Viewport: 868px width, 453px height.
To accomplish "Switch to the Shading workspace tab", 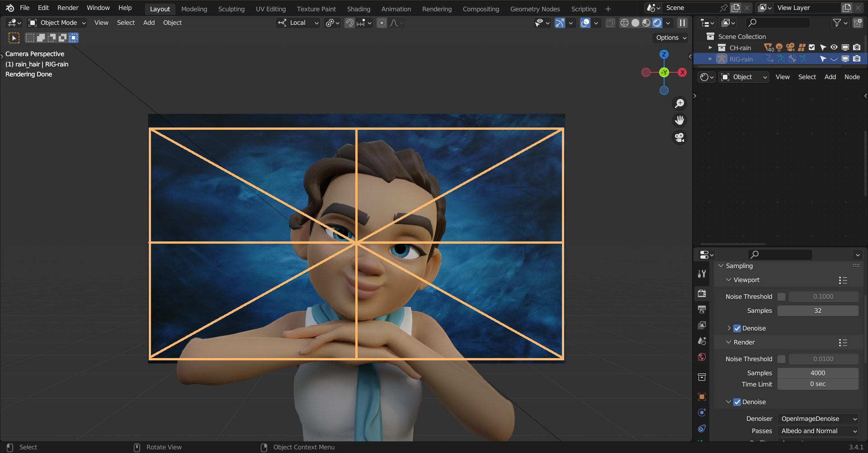I will [x=359, y=9].
